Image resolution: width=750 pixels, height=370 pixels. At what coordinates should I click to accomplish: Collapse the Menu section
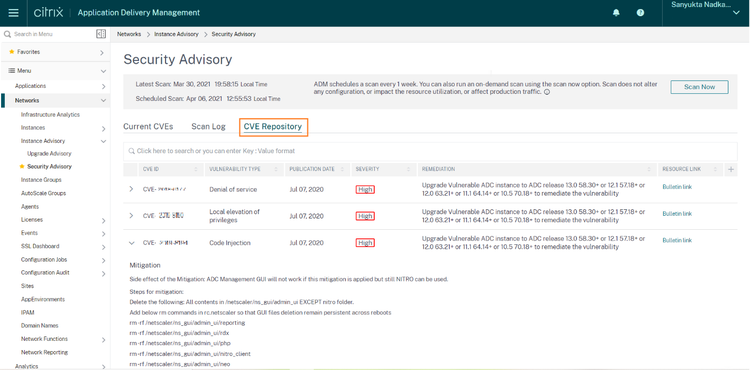coord(103,71)
